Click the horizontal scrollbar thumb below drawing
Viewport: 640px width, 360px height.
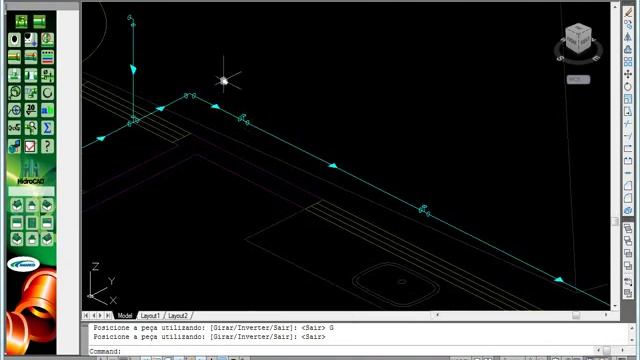click(576, 316)
